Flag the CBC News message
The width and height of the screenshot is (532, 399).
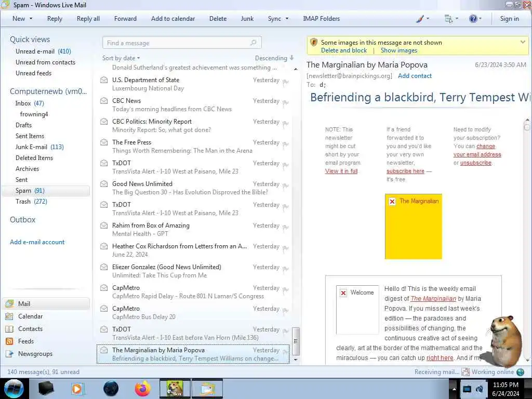point(286,102)
